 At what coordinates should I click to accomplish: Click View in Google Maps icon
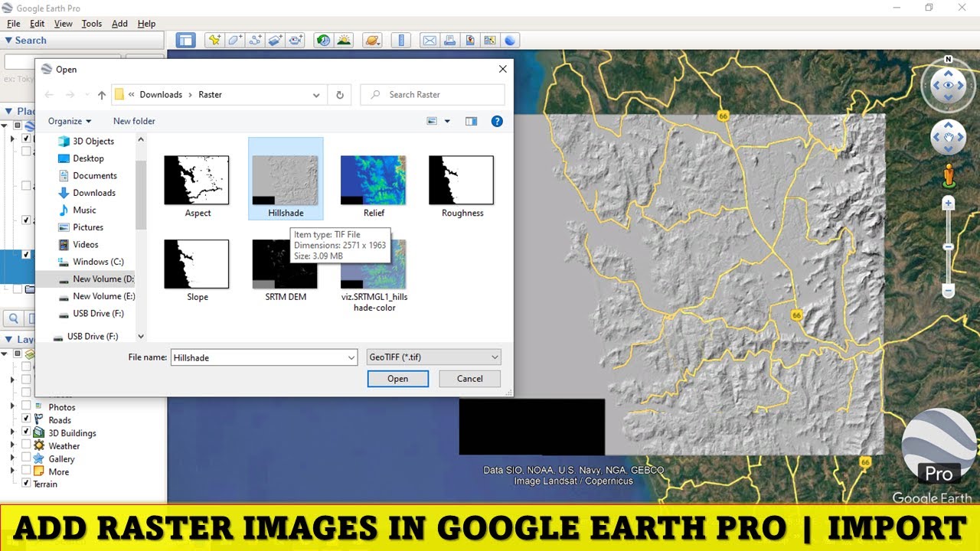[491, 41]
